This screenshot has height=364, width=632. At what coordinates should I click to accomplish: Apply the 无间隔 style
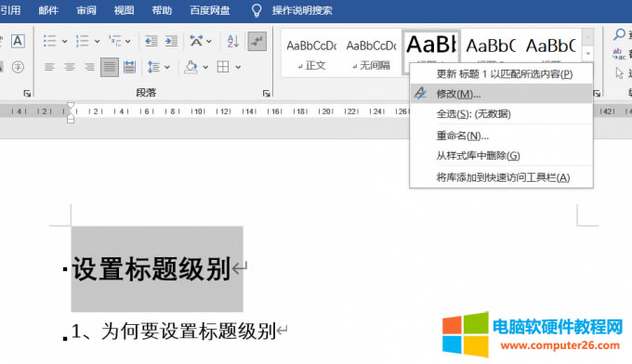371,54
